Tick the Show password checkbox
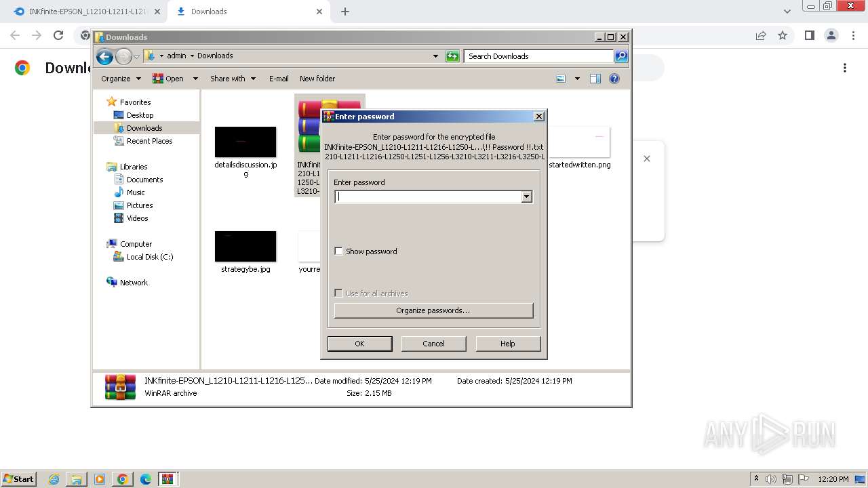868x488 pixels. 338,251
